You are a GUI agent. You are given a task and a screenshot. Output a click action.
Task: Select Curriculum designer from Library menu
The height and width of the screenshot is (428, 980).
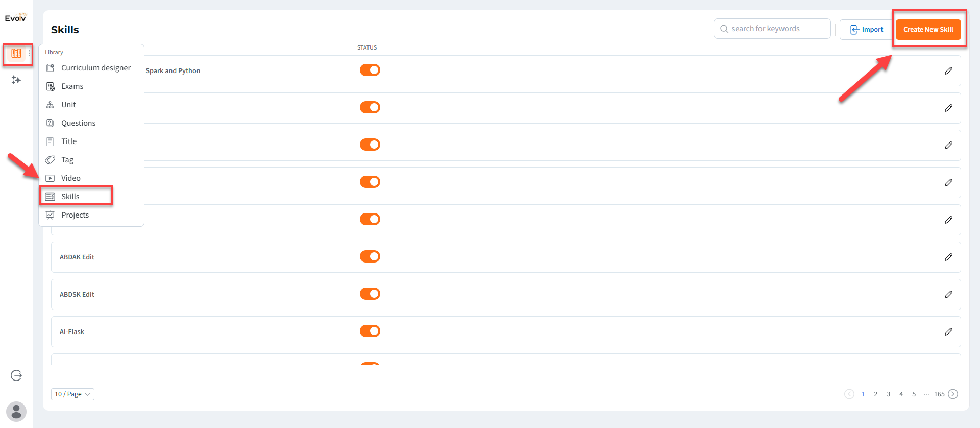coord(95,68)
